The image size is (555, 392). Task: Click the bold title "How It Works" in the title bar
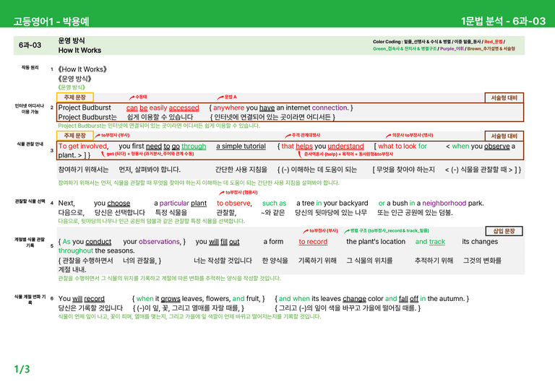click(79, 51)
